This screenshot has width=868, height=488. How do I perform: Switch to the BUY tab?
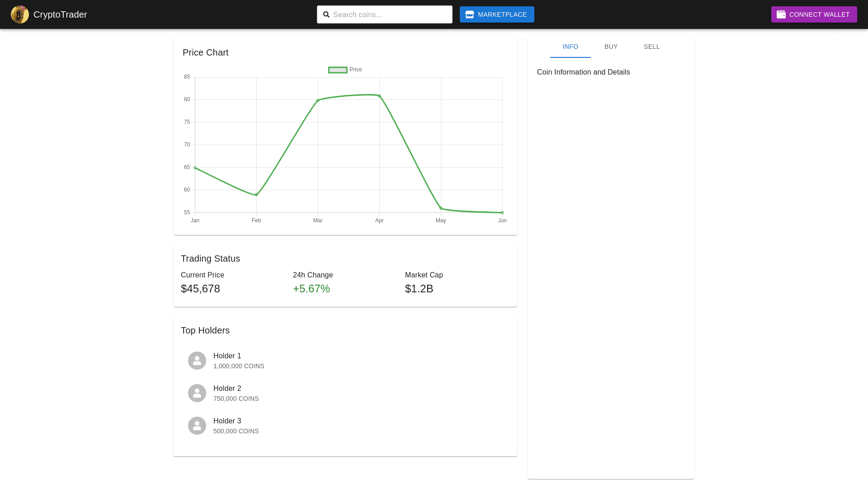pos(611,47)
